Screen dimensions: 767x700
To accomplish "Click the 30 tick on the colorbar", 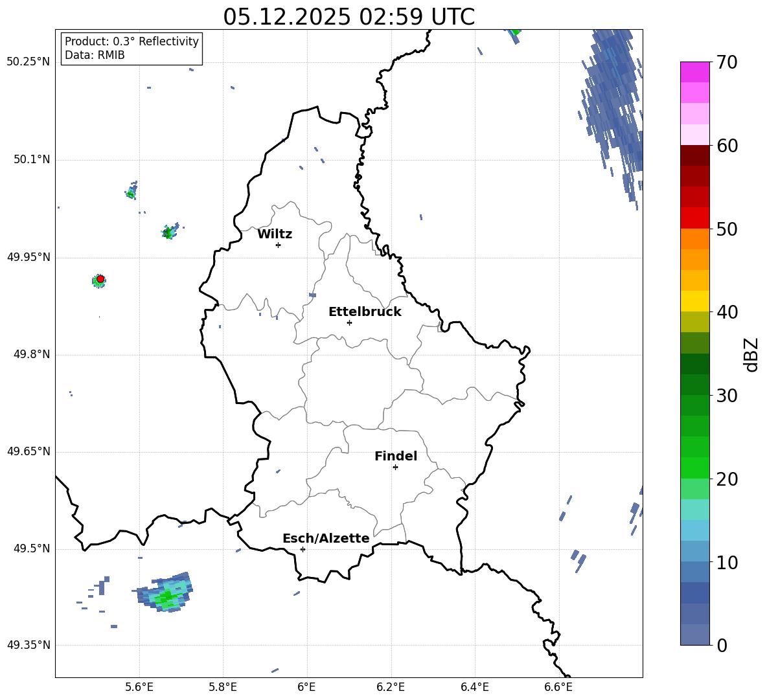I will click(x=726, y=396).
